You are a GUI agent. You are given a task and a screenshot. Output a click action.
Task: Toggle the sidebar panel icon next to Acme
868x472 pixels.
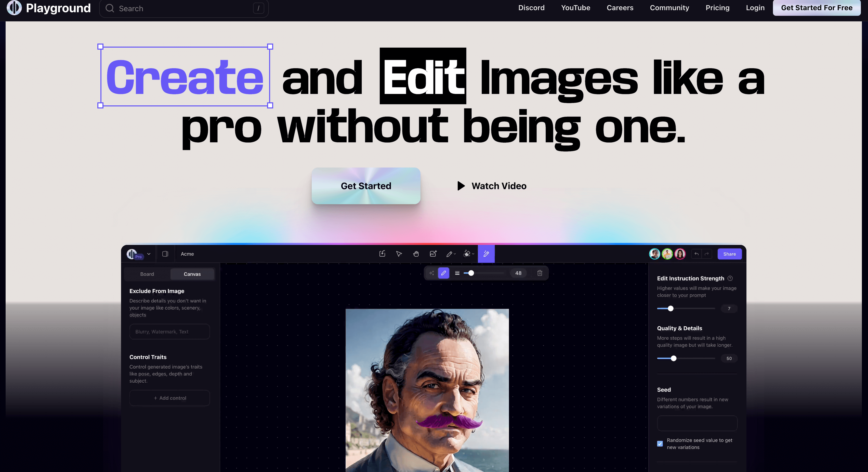pyautogui.click(x=165, y=254)
